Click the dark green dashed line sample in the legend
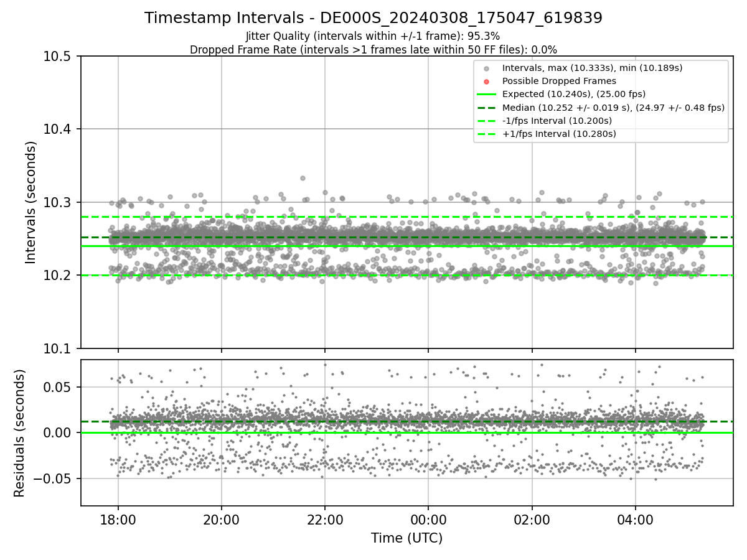The image size is (747, 560). (487, 108)
